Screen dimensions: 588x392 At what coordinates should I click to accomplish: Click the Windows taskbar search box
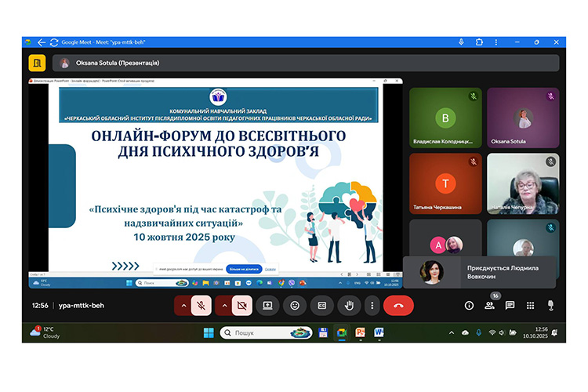click(x=265, y=332)
